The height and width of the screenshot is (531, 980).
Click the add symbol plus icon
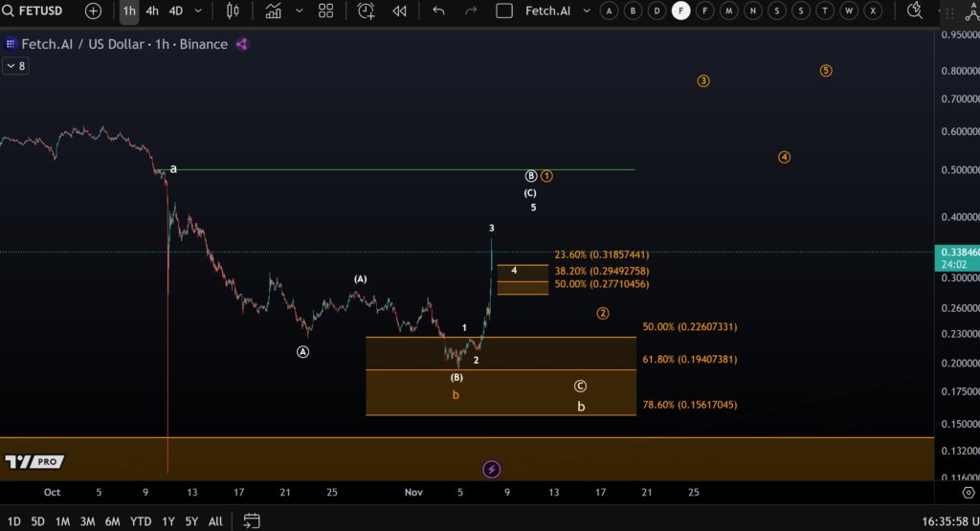point(93,11)
